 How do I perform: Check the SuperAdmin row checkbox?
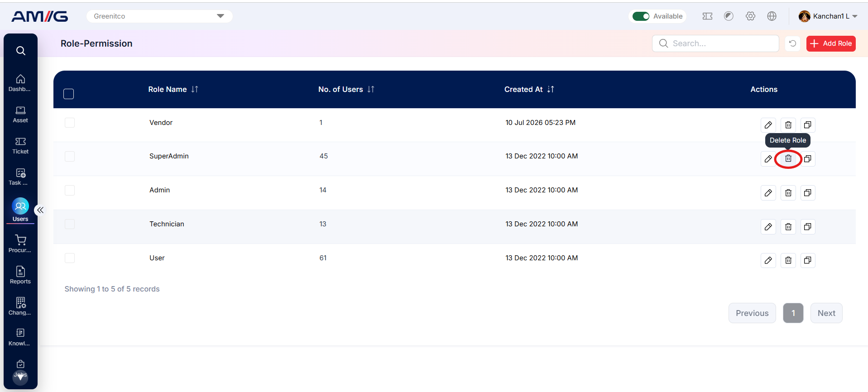tap(70, 157)
